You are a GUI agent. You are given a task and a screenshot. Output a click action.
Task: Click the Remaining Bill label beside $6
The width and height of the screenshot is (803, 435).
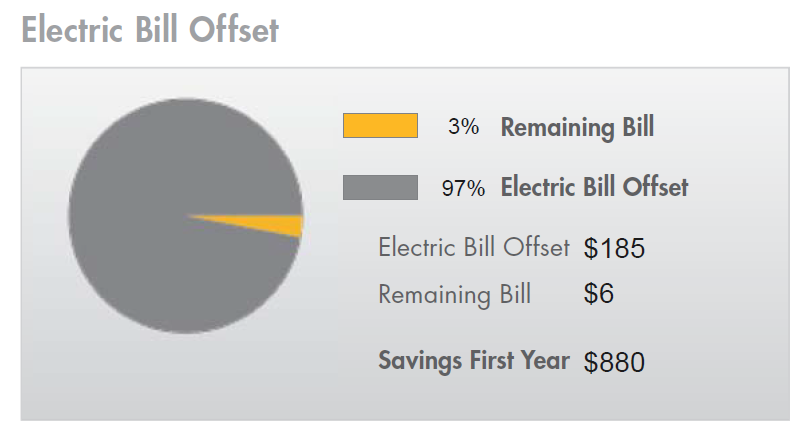click(x=454, y=295)
